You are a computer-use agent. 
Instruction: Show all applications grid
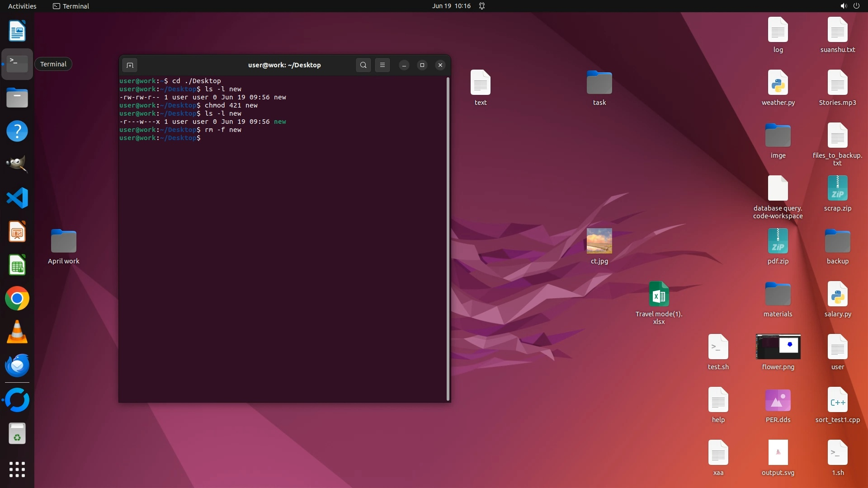click(x=17, y=469)
